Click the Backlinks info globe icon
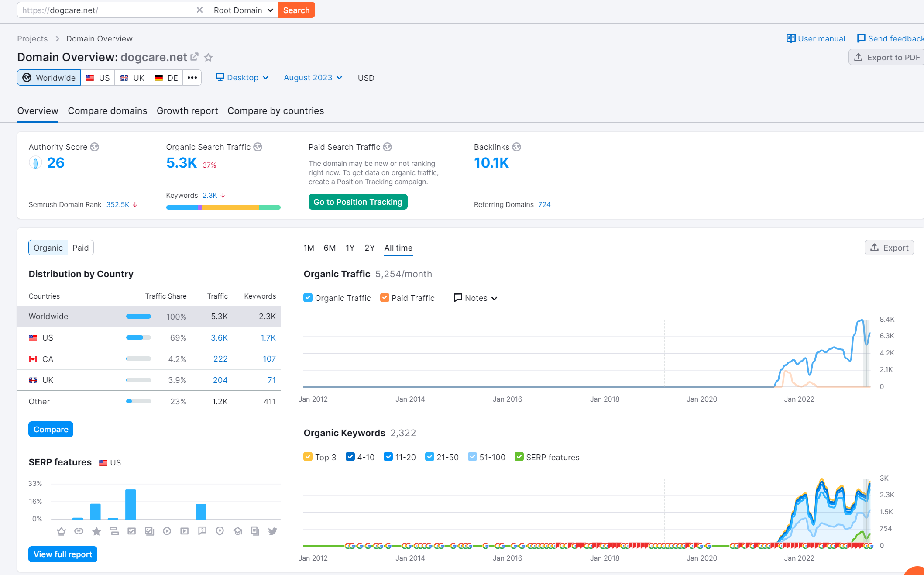The width and height of the screenshot is (924, 575). tap(517, 147)
